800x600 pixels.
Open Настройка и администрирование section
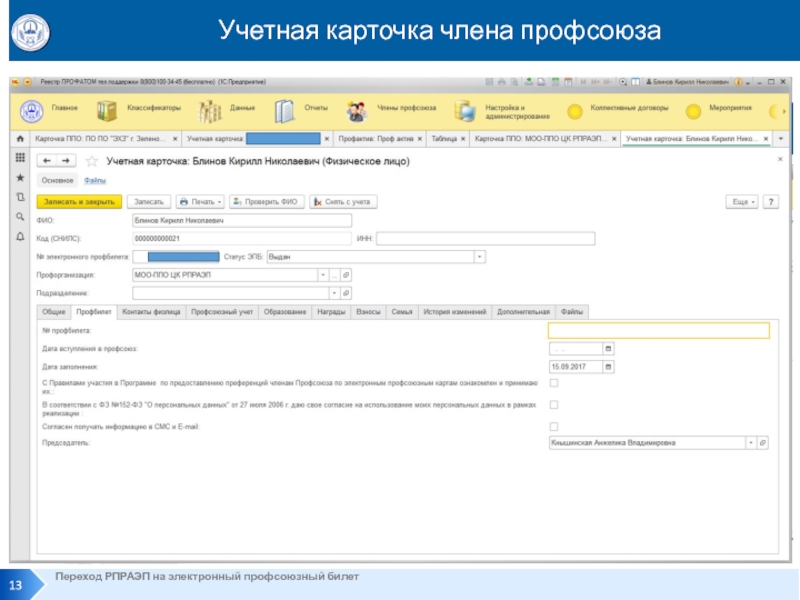click(462, 110)
